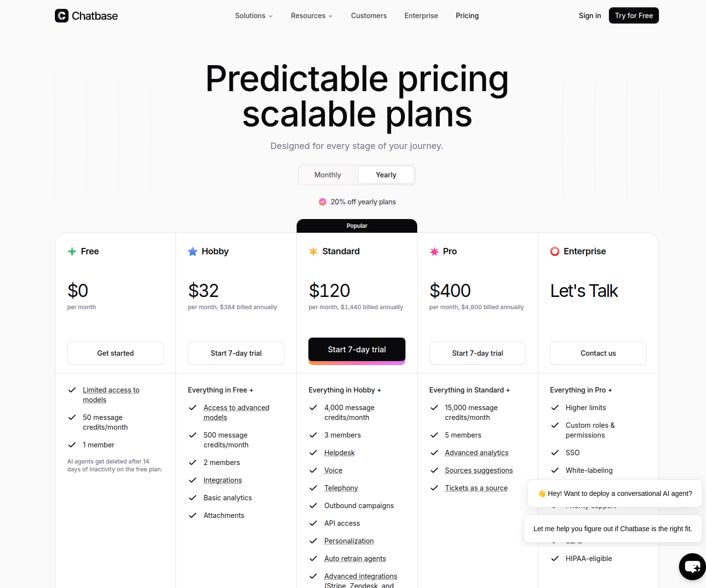
Task: Click the Try for Free button
Action: tap(634, 16)
